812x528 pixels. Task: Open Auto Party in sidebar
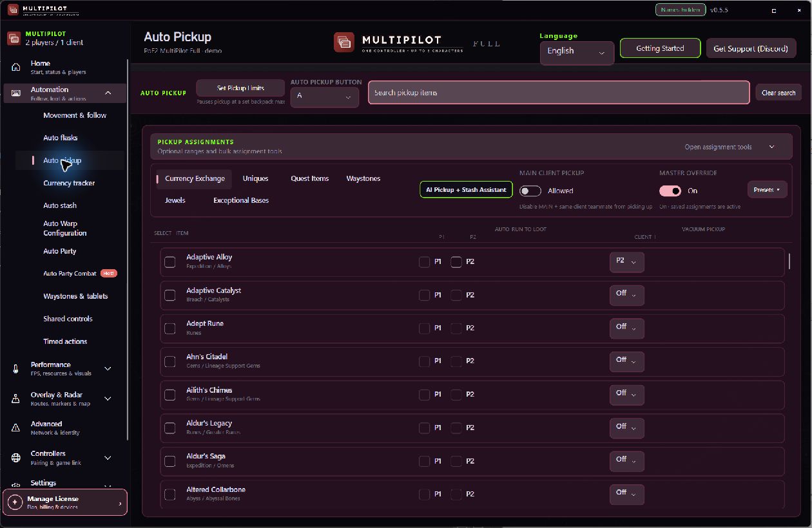[59, 252]
